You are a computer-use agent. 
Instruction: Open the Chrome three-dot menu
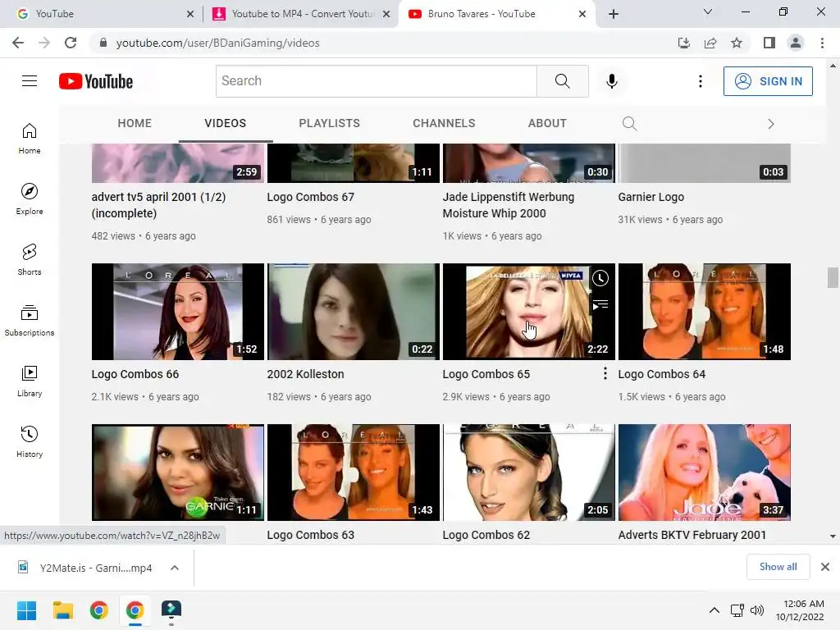pyautogui.click(x=822, y=43)
